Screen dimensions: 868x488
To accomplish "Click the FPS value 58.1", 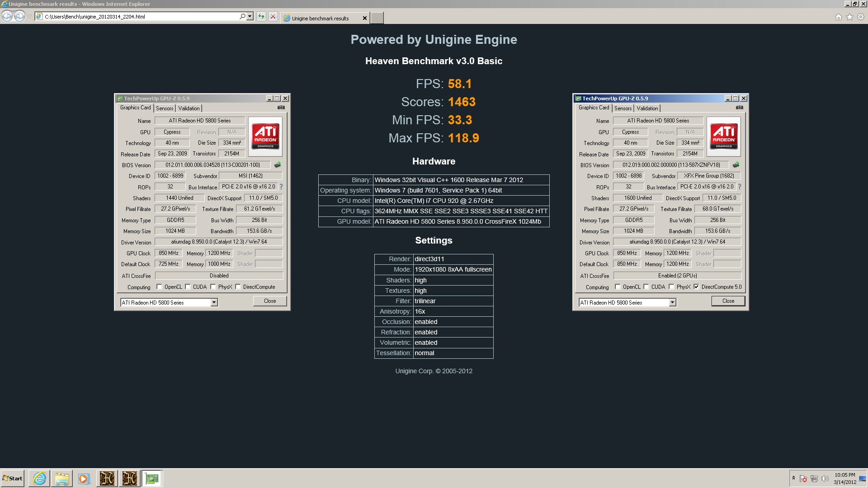I will (x=460, y=84).
